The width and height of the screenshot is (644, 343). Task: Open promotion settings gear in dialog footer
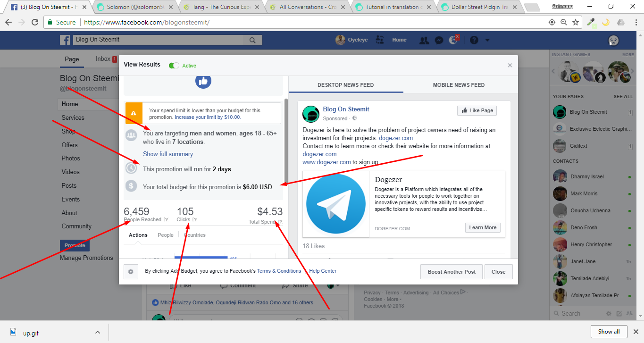point(131,272)
